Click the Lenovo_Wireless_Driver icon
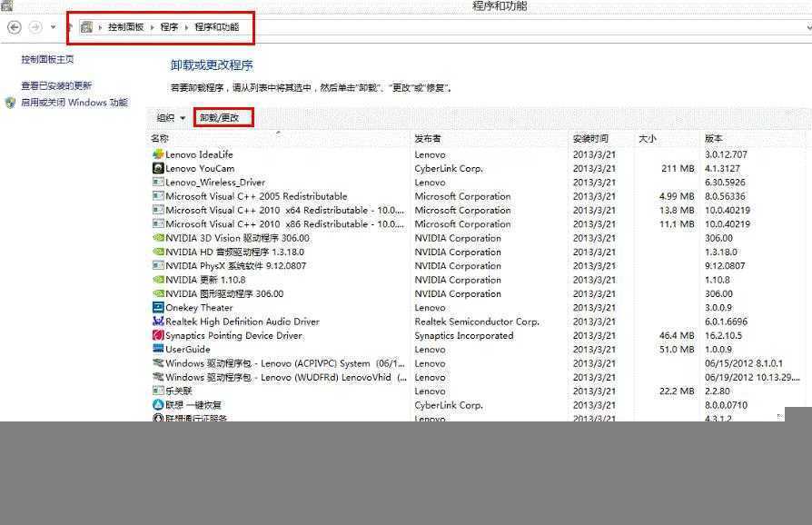 [158, 183]
